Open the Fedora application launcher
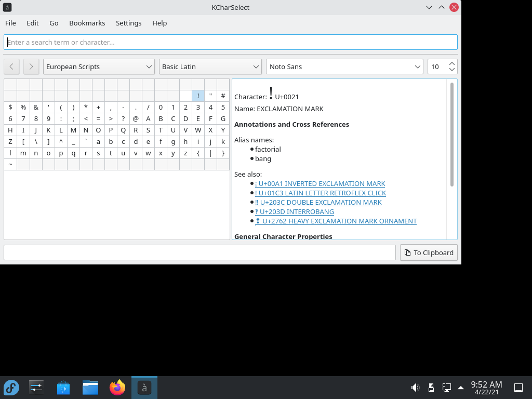Viewport: 532px width, 399px height. click(11, 388)
